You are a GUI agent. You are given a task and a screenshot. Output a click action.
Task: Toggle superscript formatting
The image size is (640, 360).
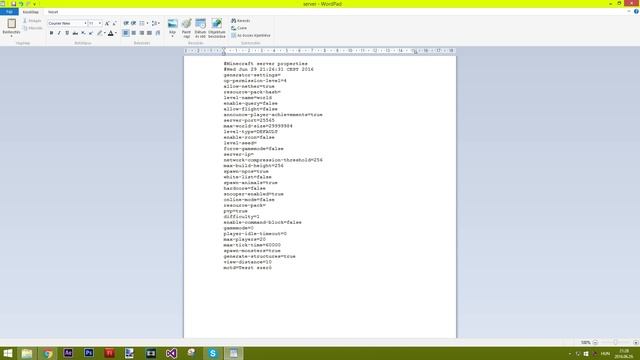(x=91, y=33)
